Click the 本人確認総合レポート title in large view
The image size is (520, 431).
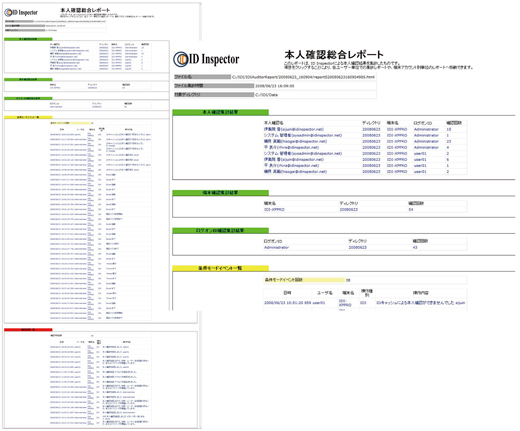(334, 55)
